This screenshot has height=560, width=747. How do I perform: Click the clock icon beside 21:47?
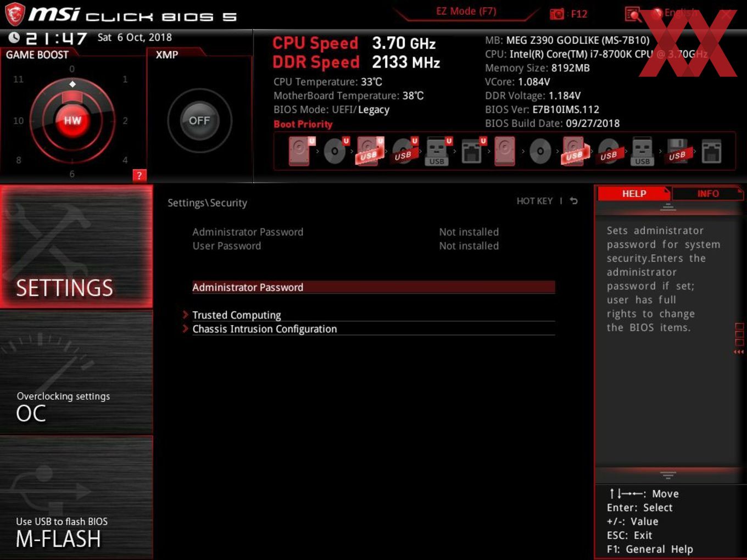point(14,38)
